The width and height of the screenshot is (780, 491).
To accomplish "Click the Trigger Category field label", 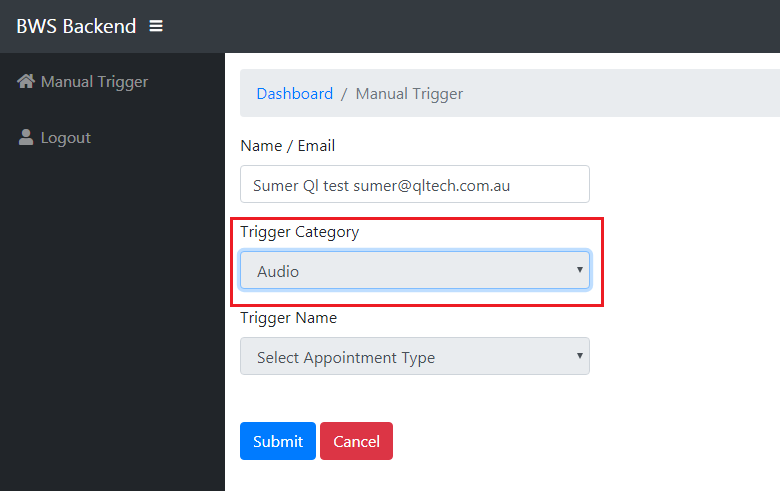I will click(x=299, y=232).
